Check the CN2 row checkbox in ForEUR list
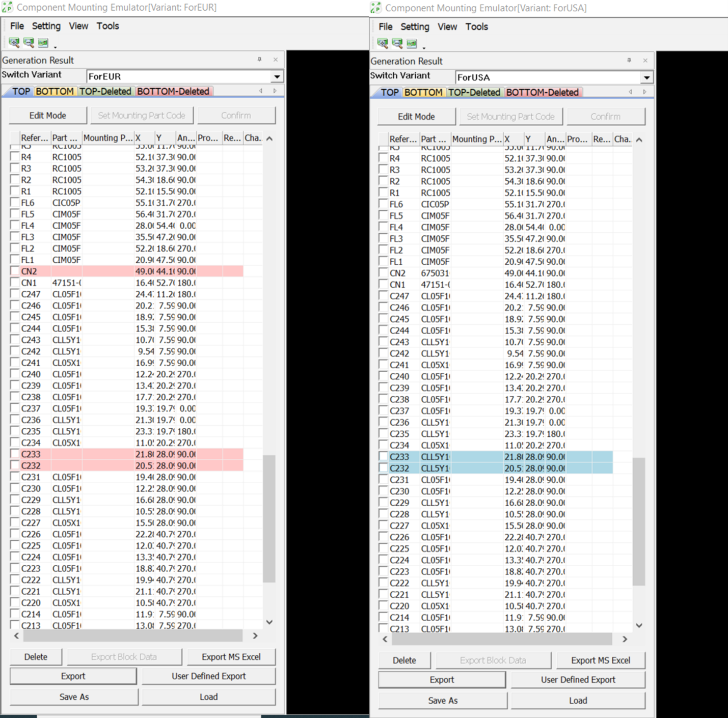The image size is (728, 718). (15, 271)
